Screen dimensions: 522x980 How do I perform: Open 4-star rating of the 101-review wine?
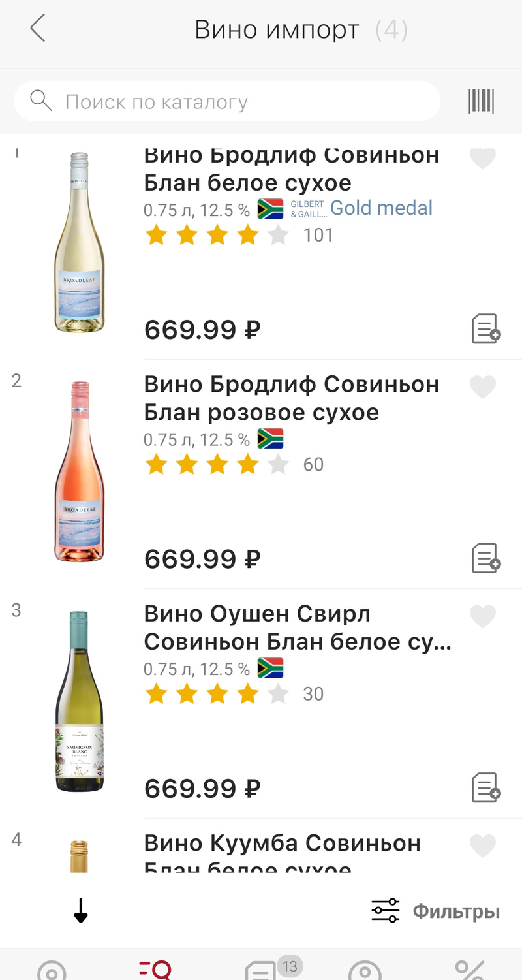pos(216,235)
